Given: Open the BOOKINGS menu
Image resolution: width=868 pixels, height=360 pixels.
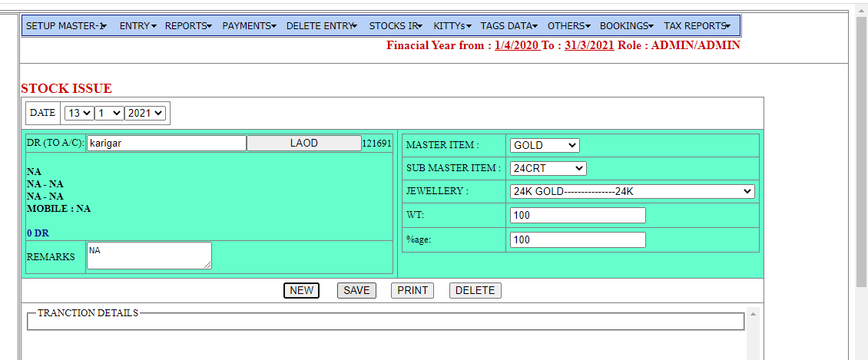Looking at the screenshot, I should 626,26.
